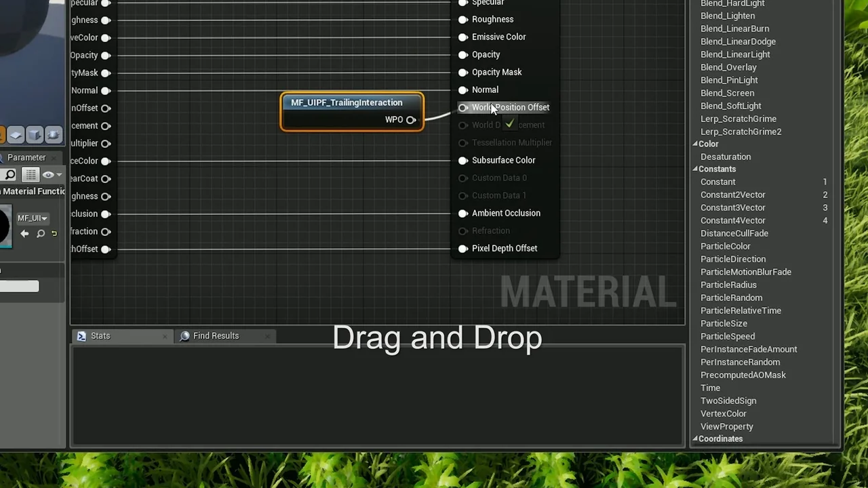
Task: Click the yellow reset to default arrow
Action: pos(54,234)
